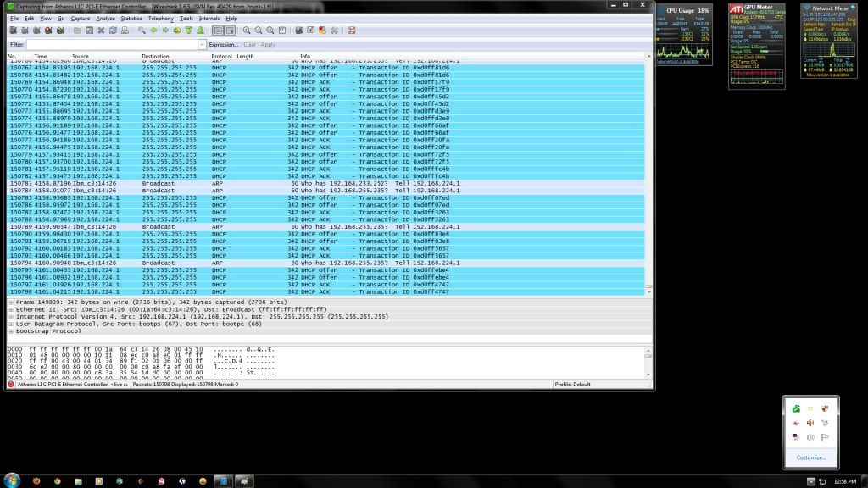Print packets toolbar icon
Screen dimensions: 868x488
coord(125,30)
